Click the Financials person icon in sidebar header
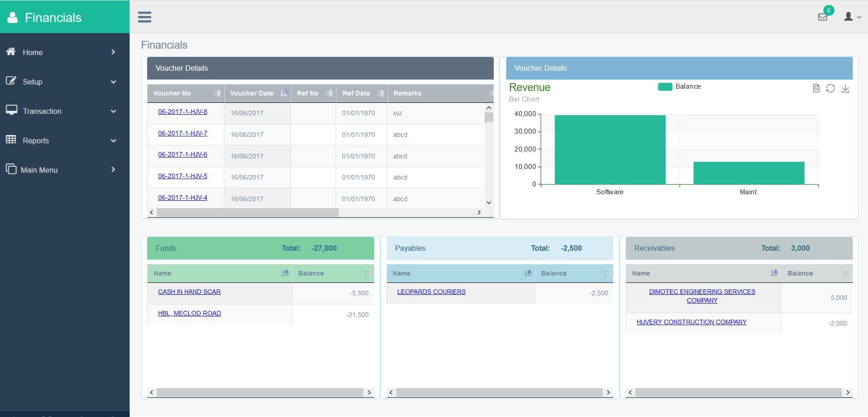Viewport: 868px width, 417px height. click(12, 17)
